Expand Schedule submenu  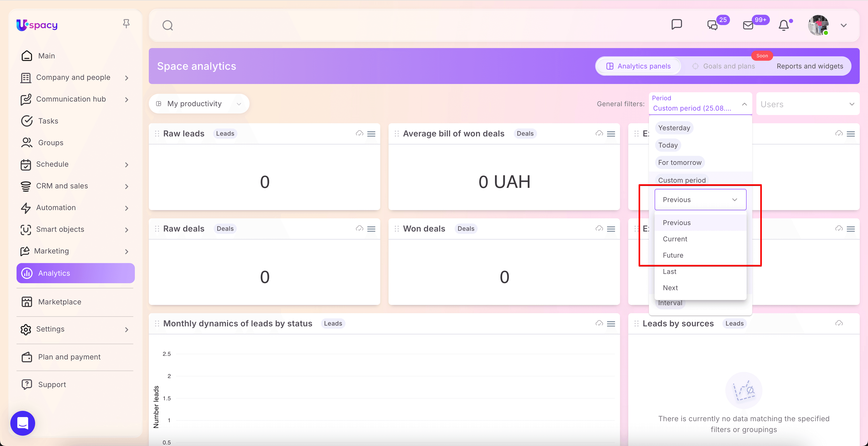pos(127,165)
